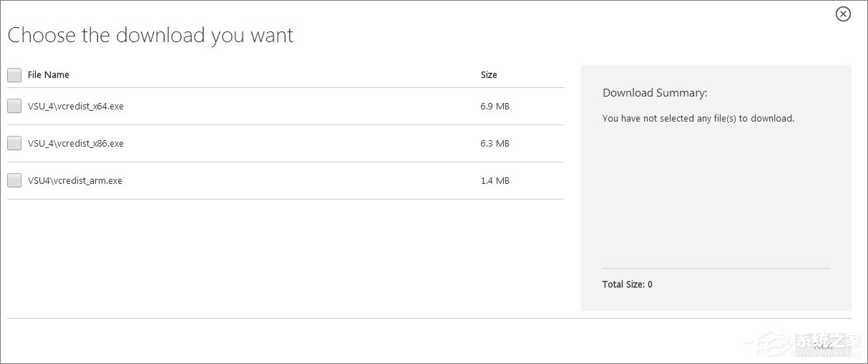
Task: Click the File Name column header
Action: click(x=49, y=75)
